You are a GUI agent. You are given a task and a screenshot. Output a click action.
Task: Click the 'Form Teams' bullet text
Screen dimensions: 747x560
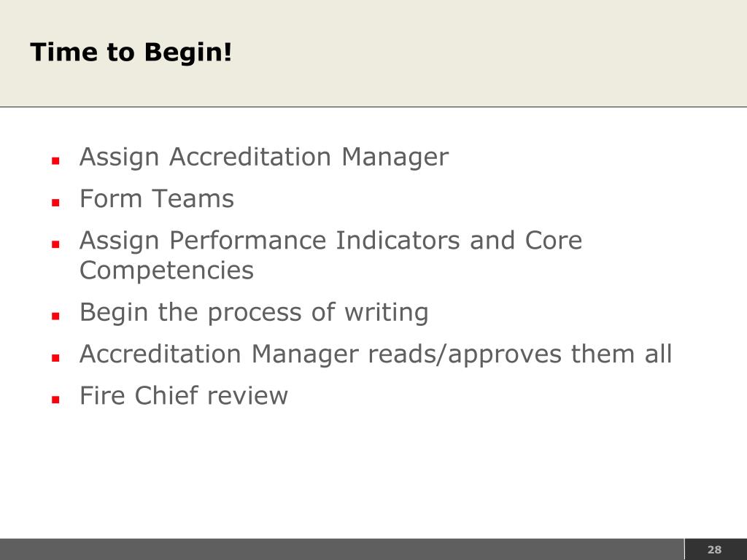157,198
